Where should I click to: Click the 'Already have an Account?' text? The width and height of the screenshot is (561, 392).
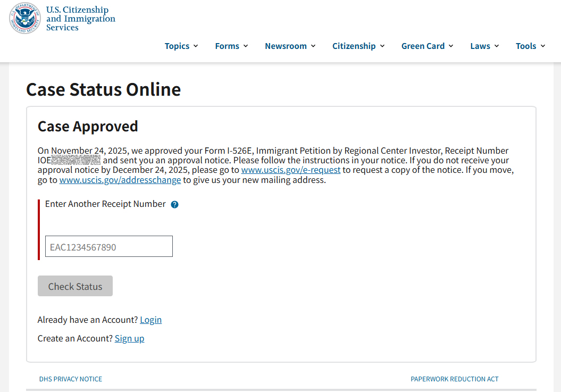(x=88, y=320)
